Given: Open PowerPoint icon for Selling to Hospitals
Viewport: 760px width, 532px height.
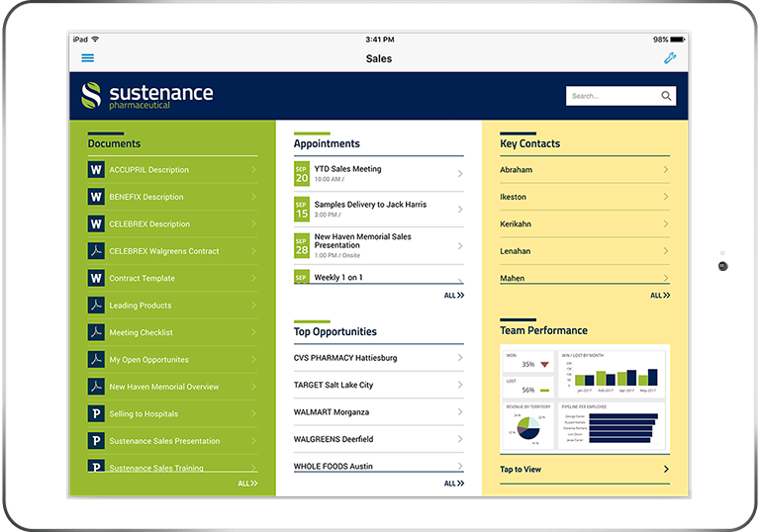Looking at the screenshot, I should [x=96, y=413].
